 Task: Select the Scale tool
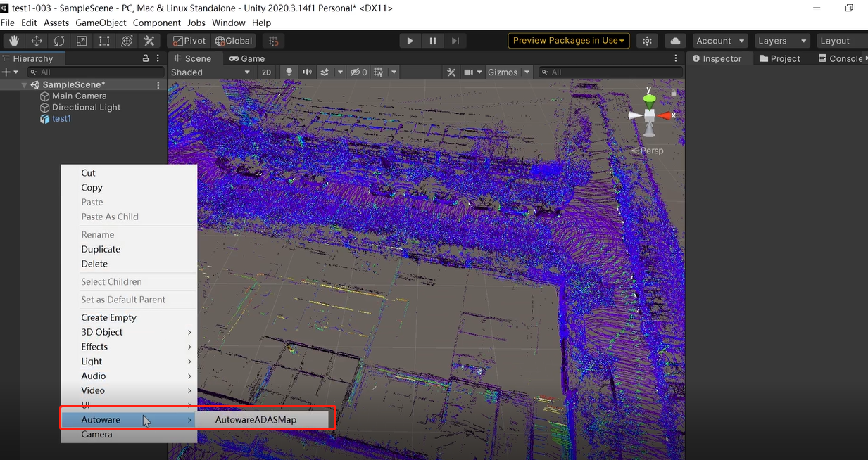pyautogui.click(x=82, y=41)
